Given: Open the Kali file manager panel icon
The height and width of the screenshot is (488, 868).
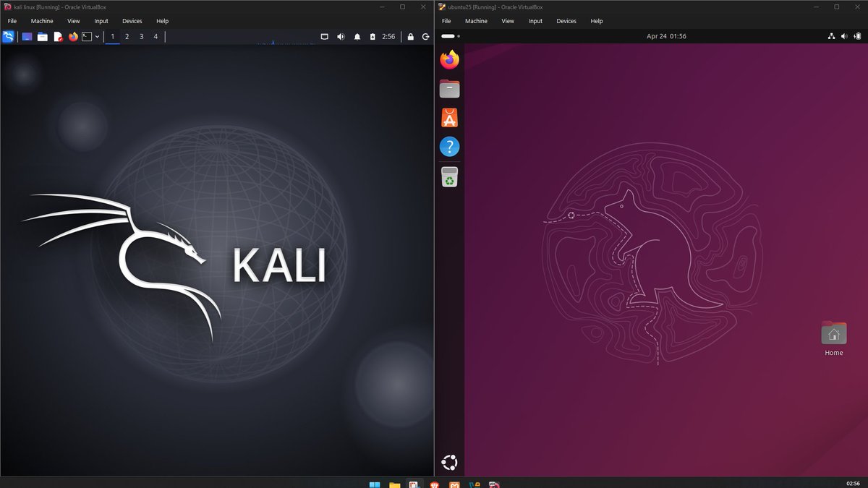Looking at the screenshot, I should click(43, 36).
